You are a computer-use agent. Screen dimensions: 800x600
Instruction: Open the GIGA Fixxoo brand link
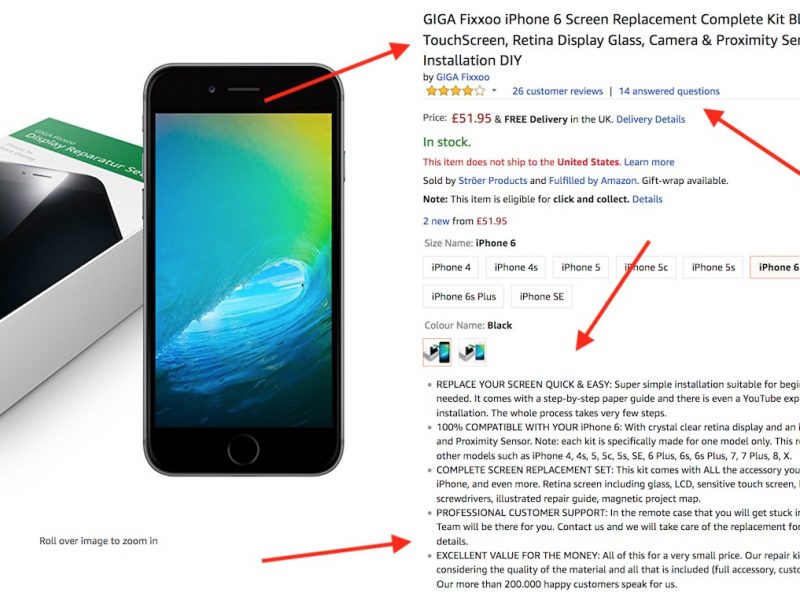pos(463,77)
